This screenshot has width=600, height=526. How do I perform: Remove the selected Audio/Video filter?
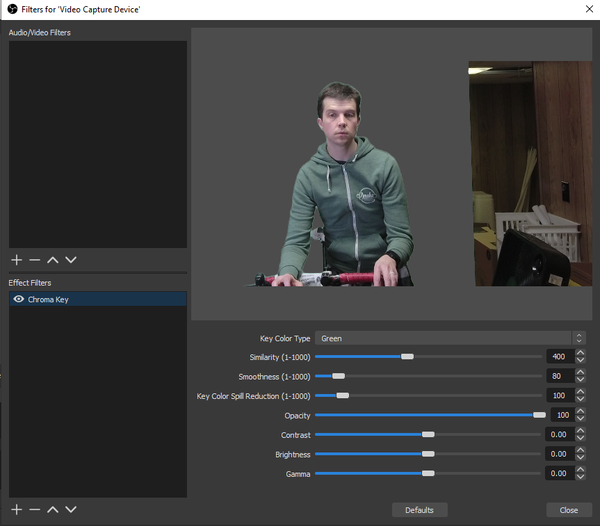point(34,259)
